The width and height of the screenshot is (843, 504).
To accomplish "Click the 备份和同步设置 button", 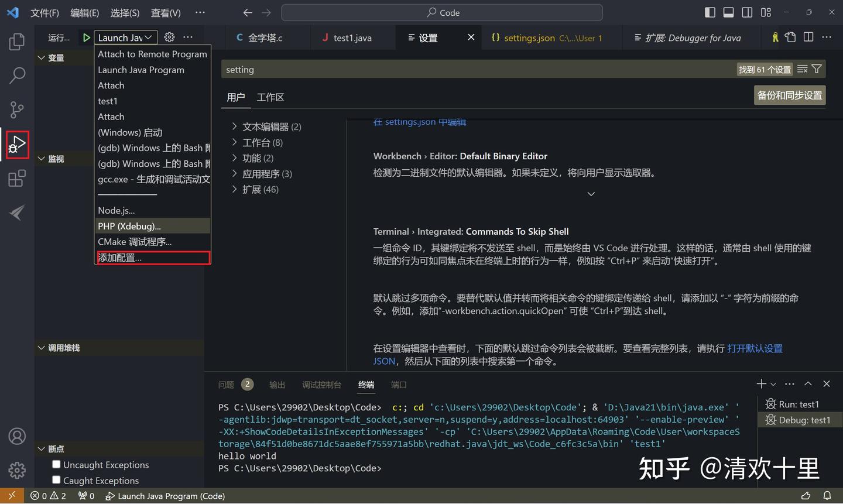I will coord(789,95).
